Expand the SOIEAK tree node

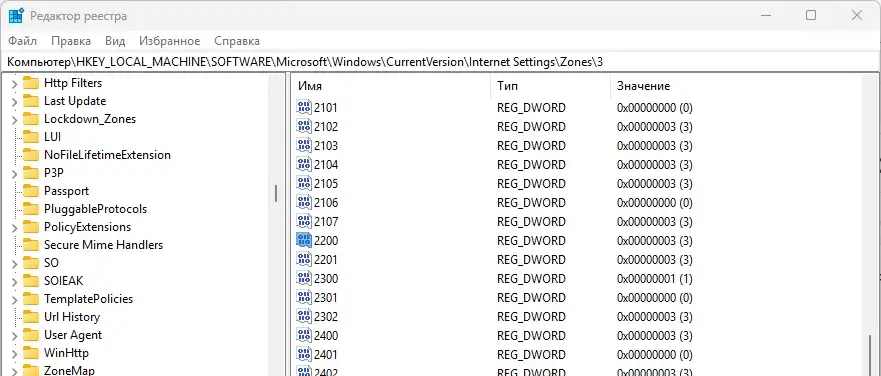point(14,282)
